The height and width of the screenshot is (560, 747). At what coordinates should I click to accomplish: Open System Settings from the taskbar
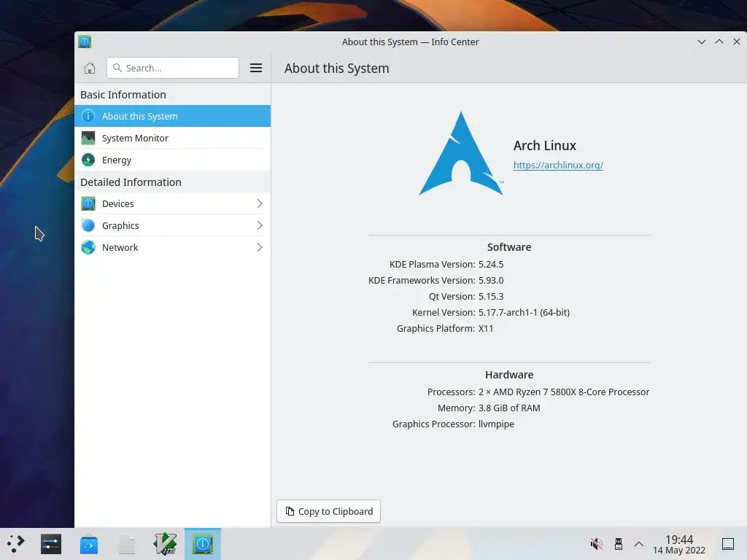[51, 544]
